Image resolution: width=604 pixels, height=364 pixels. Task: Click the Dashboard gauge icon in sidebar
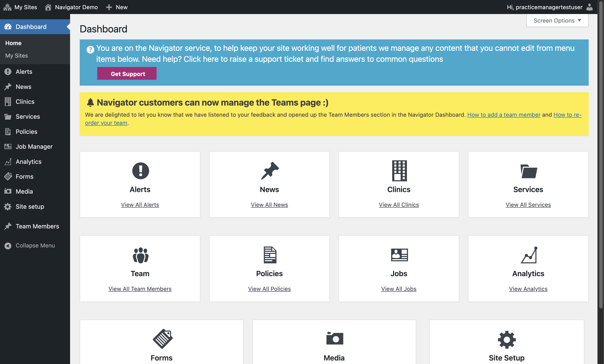[x=8, y=27]
